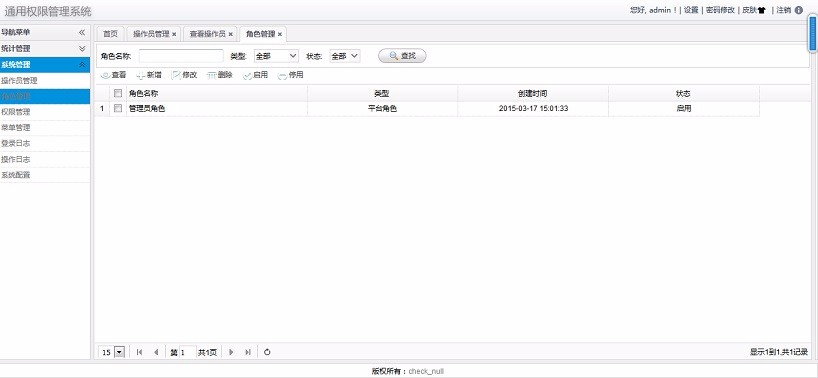Go to the first page with the pager icon
The width and height of the screenshot is (818, 378).
(x=139, y=352)
